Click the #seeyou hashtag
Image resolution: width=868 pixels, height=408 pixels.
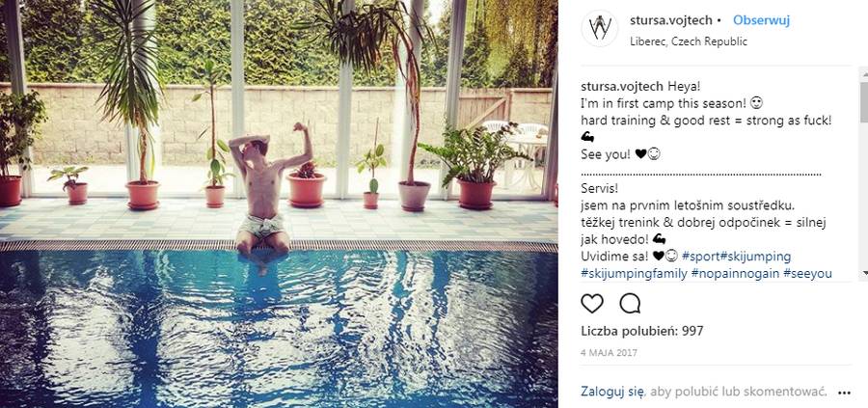807,274
